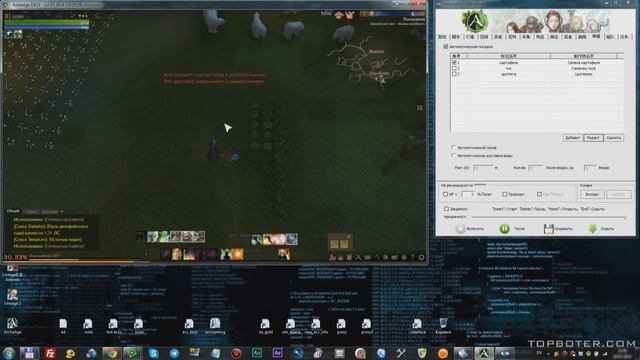Select the accounting file on desktop
This screenshot has height=360, width=640.
pyautogui.click(x=215, y=326)
